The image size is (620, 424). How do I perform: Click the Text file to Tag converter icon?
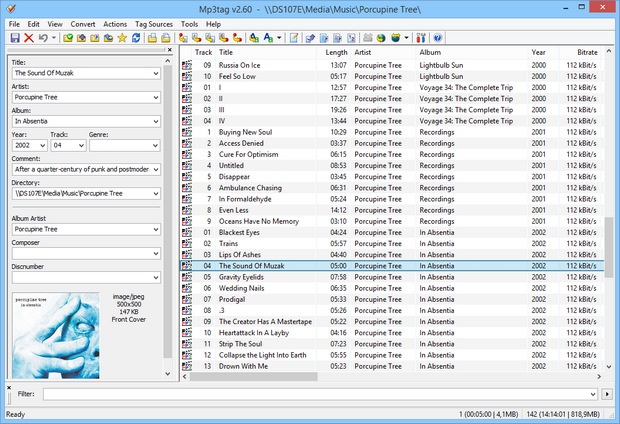coord(223,38)
